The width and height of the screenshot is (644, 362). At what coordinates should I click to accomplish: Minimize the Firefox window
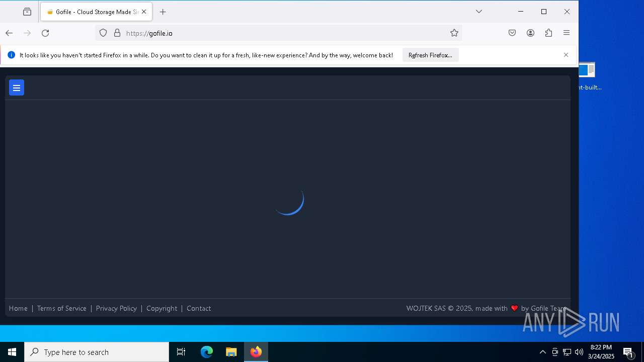tap(521, 12)
